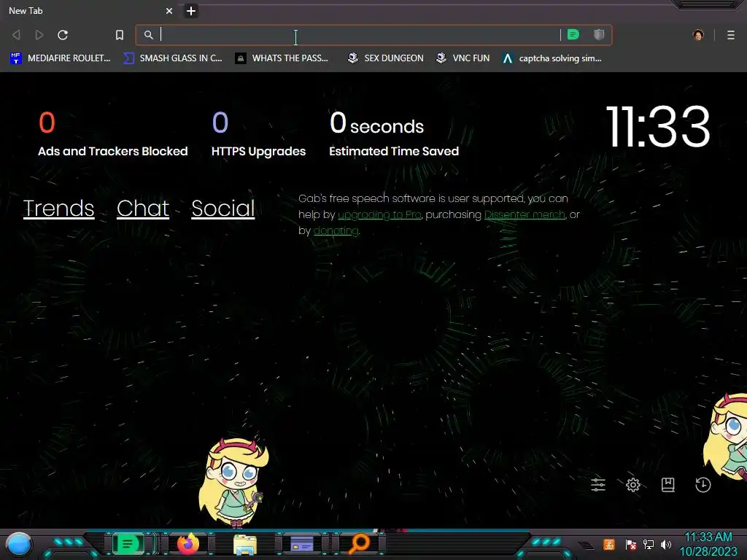Follow the Dissenter merch link

tap(525, 215)
